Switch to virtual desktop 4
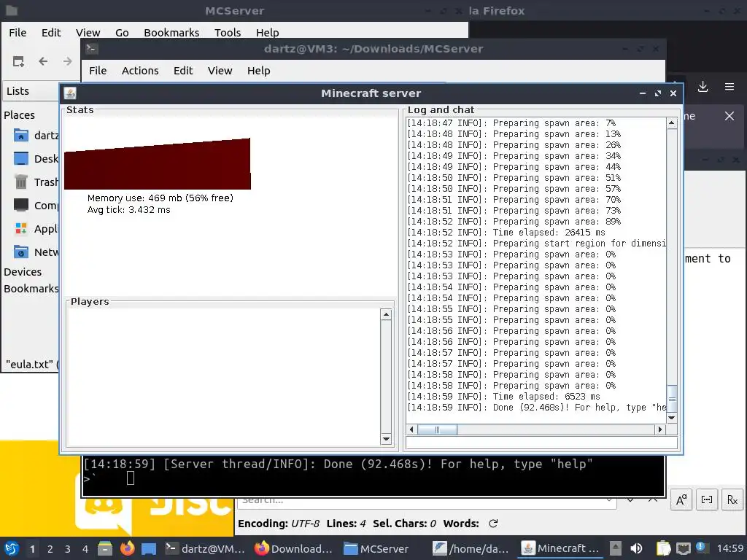The height and width of the screenshot is (560, 747). (85, 549)
